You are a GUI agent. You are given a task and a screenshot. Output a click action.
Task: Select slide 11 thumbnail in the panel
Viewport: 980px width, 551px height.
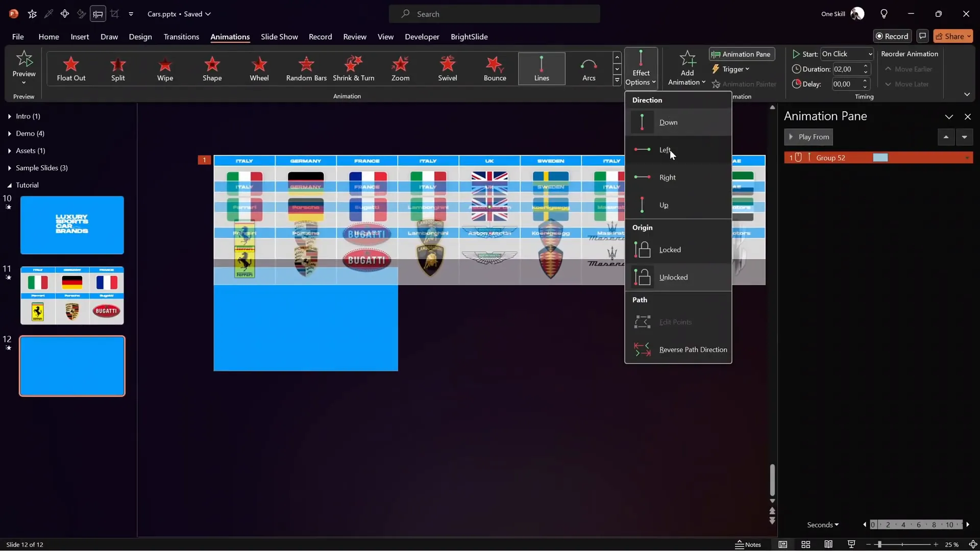tap(72, 295)
